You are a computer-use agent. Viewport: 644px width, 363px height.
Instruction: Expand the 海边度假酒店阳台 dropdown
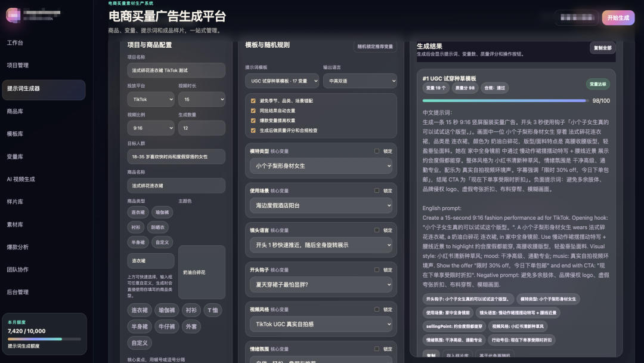coord(321,205)
